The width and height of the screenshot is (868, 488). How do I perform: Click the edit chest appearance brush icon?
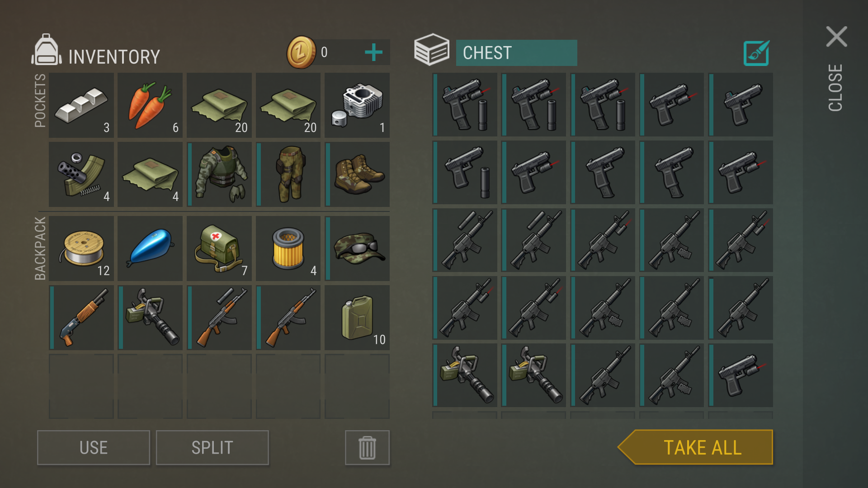(x=756, y=53)
